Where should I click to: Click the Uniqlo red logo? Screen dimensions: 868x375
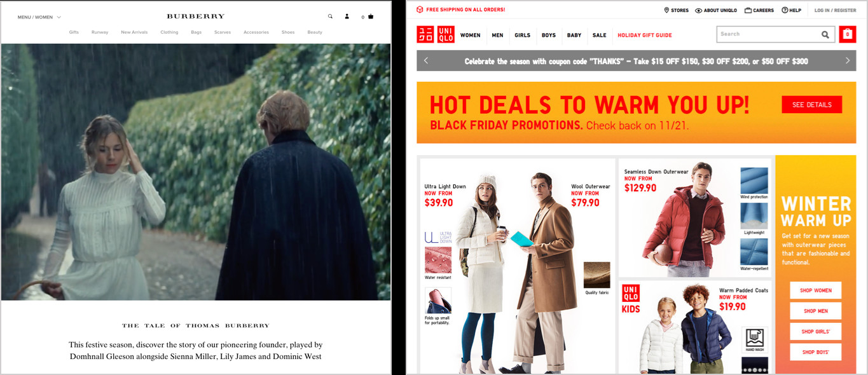(436, 35)
